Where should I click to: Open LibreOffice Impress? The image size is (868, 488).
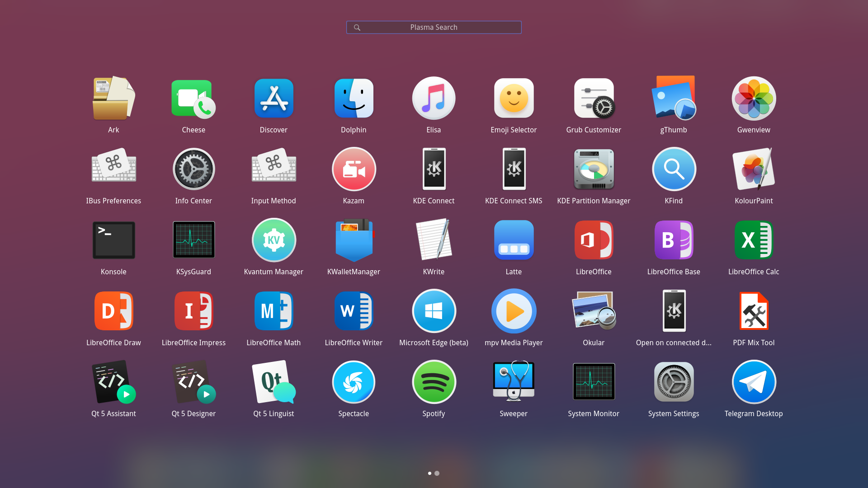[x=193, y=311]
